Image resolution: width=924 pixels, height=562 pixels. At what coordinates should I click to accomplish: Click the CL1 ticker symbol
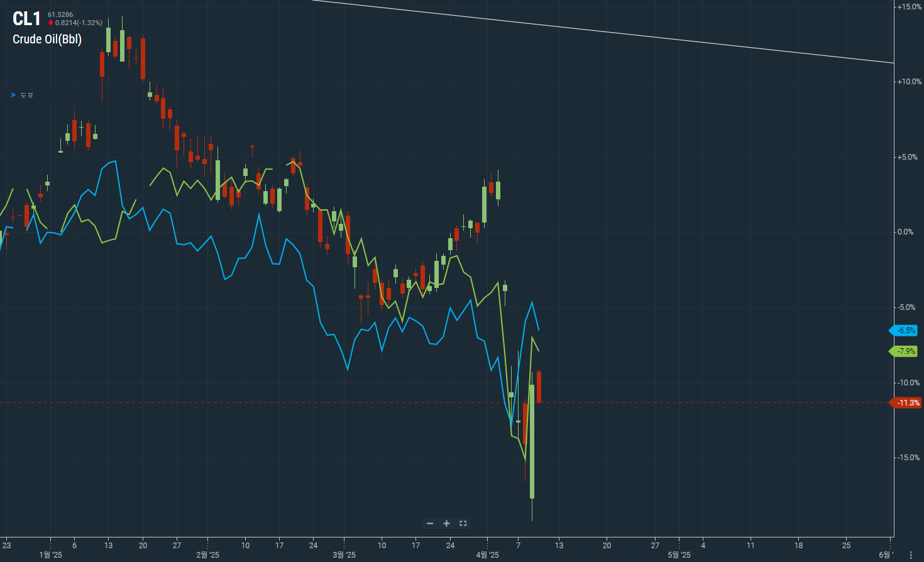pyautogui.click(x=27, y=19)
